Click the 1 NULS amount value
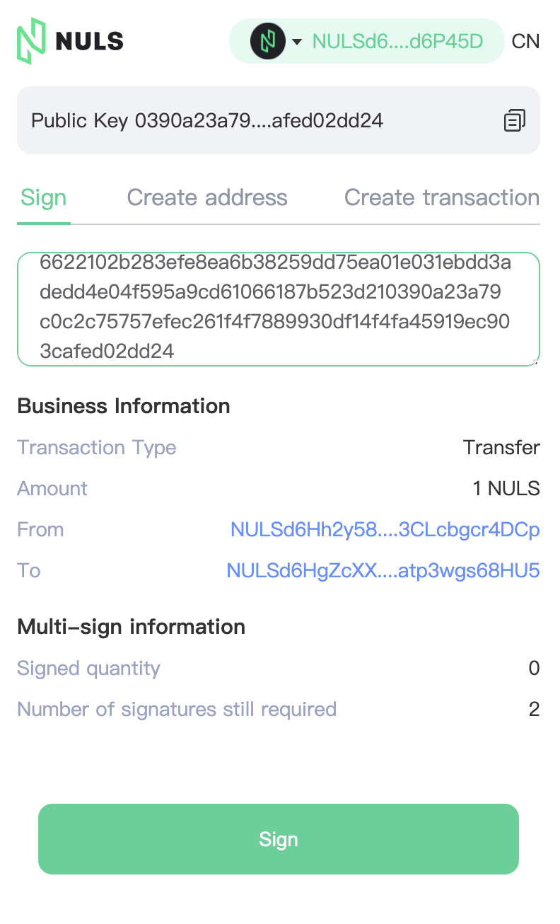Viewport: 560px width, 924px height. pos(506,489)
